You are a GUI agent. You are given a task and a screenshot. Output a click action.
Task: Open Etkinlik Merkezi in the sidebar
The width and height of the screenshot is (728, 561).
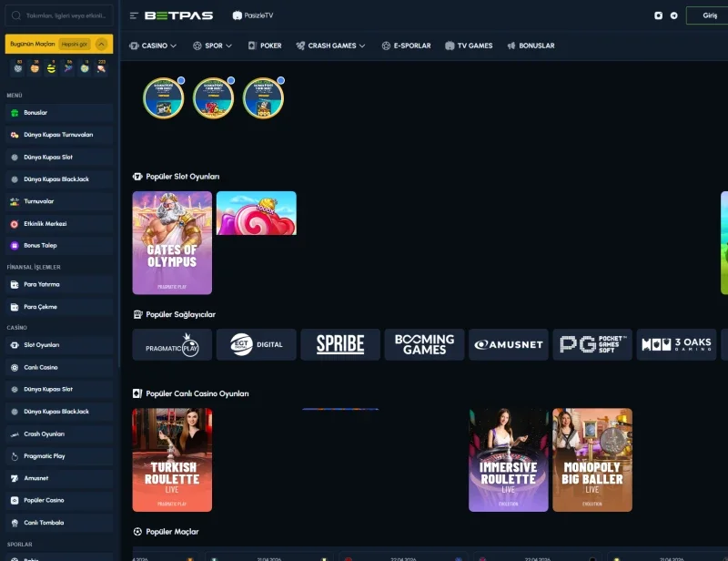click(59, 223)
